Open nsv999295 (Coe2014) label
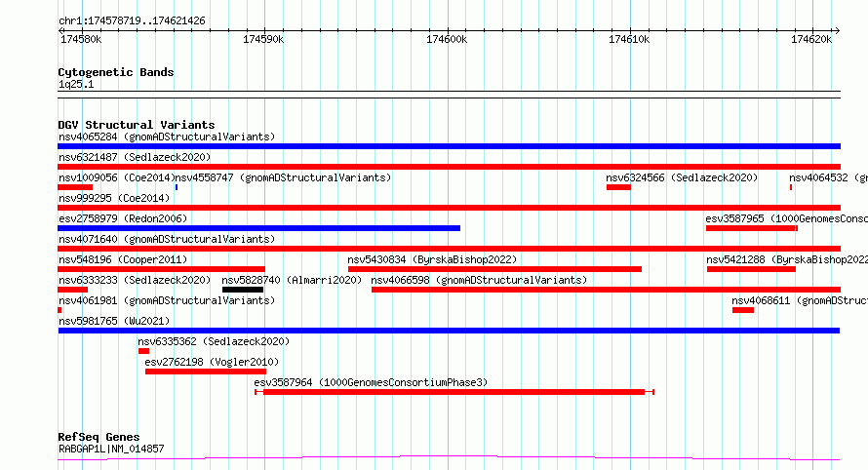Image resolution: width=868 pixels, height=470 pixels. 114,198
